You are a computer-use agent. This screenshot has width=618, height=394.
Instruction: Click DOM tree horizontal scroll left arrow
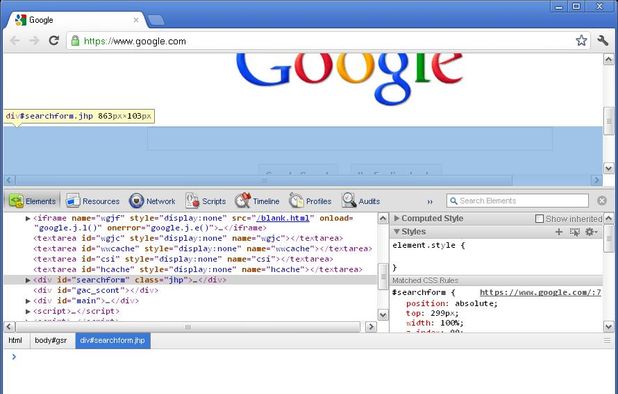point(9,327)
